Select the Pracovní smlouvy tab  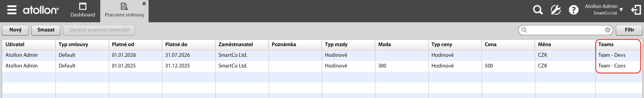click(124, 11)
